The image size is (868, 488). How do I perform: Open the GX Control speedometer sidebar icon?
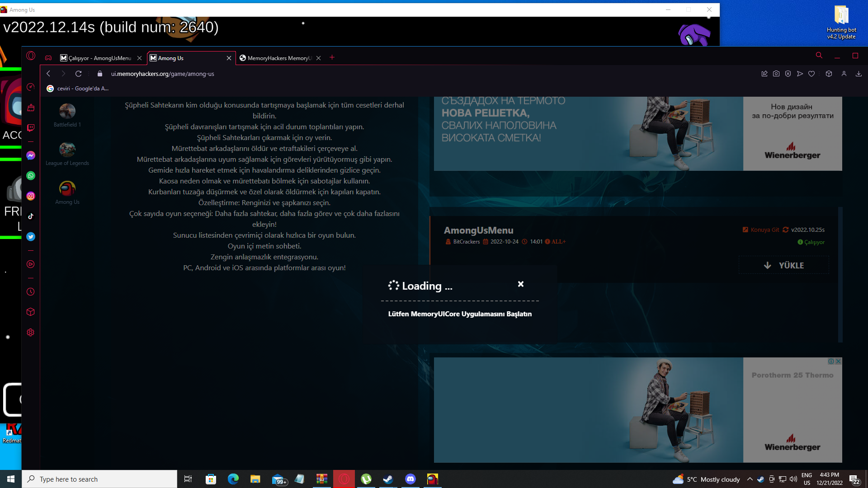31,87
